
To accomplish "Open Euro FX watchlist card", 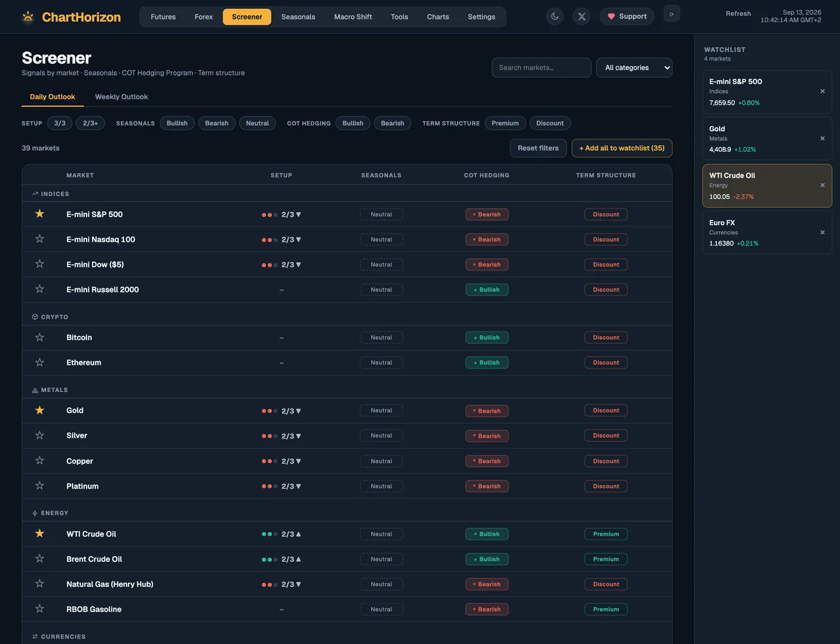I will 767,233.
